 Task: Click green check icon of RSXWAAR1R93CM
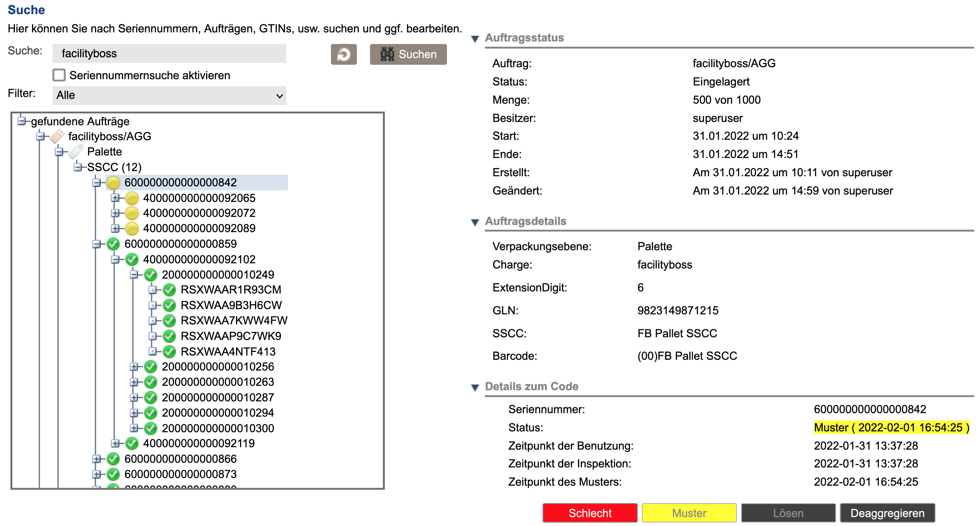tap(169, 290)
